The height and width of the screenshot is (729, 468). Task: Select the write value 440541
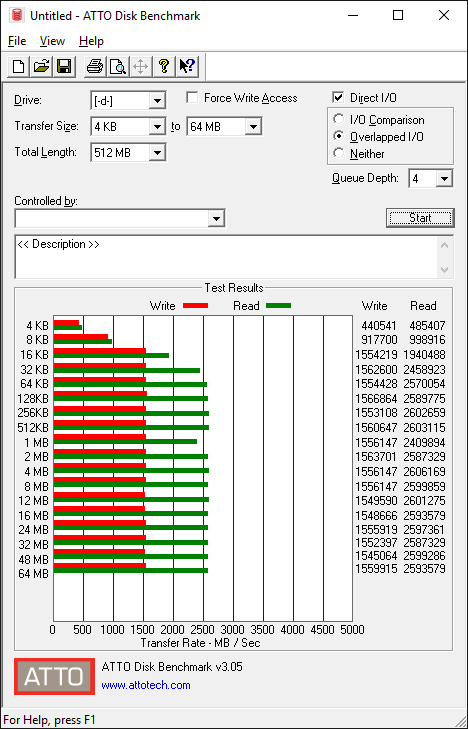379,325
